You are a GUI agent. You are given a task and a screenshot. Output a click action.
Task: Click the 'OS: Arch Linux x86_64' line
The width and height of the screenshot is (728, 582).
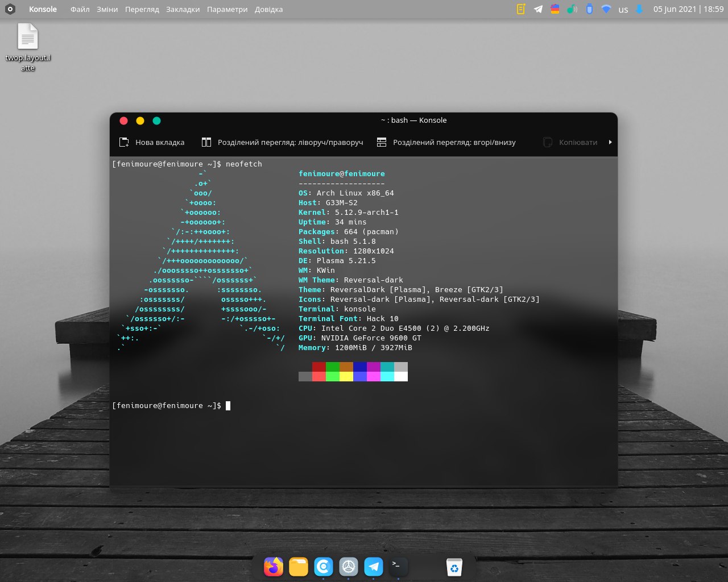click(346, 193)
